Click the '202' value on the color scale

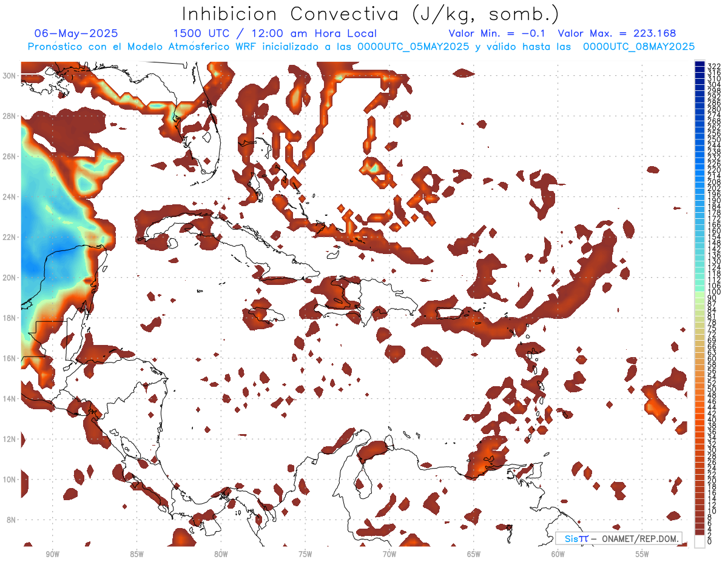pyautogui.click(x=714, y=188)
